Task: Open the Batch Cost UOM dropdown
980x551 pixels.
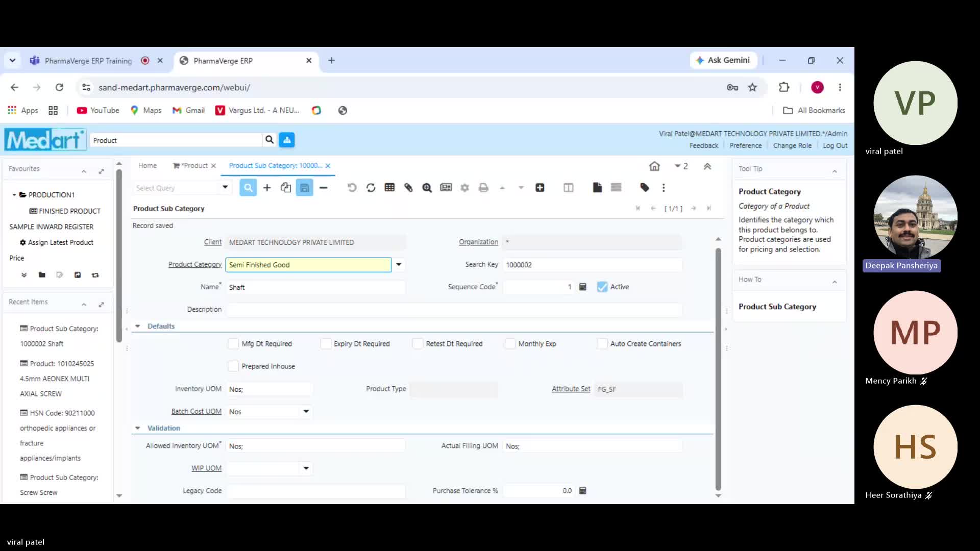Action: click(x=306, y=412)
